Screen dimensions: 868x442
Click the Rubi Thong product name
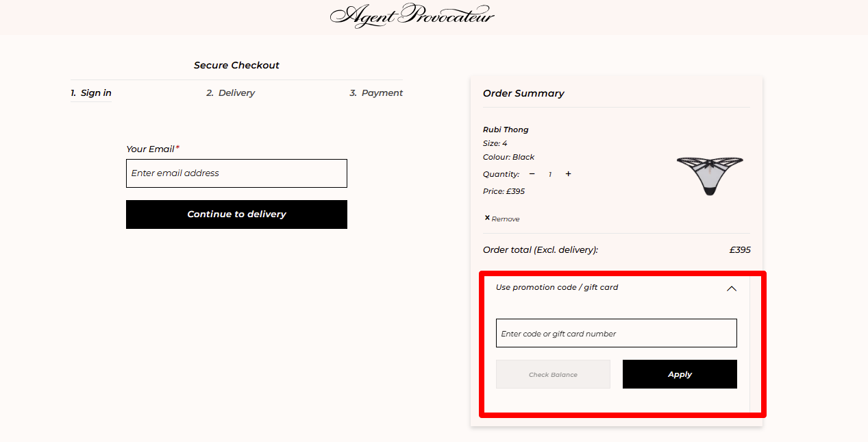pos(506,130)
